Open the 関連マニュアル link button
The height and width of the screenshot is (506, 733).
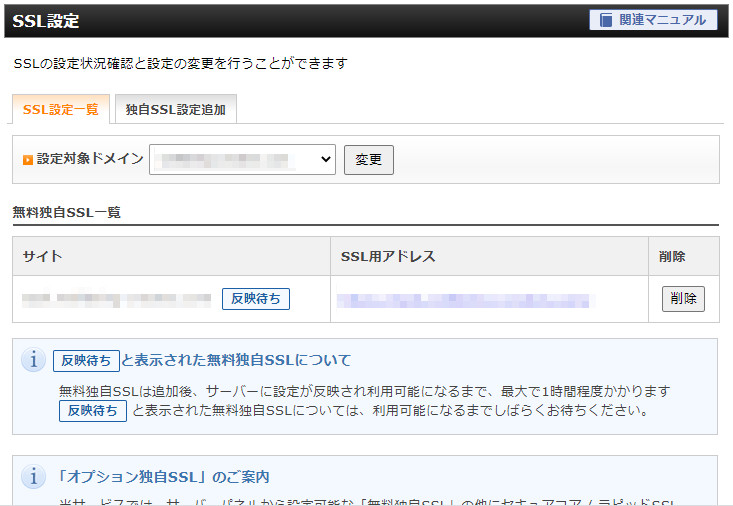coord(653,20)
